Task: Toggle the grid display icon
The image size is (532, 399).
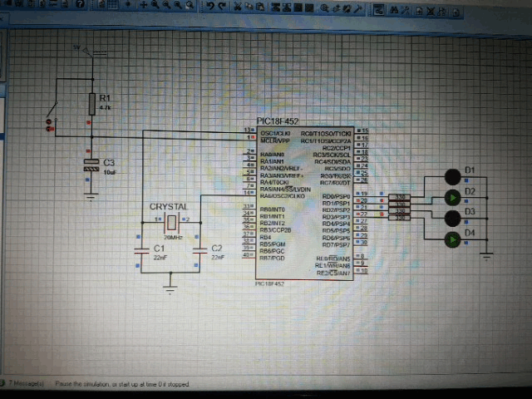Action: (x=113, y=4)
